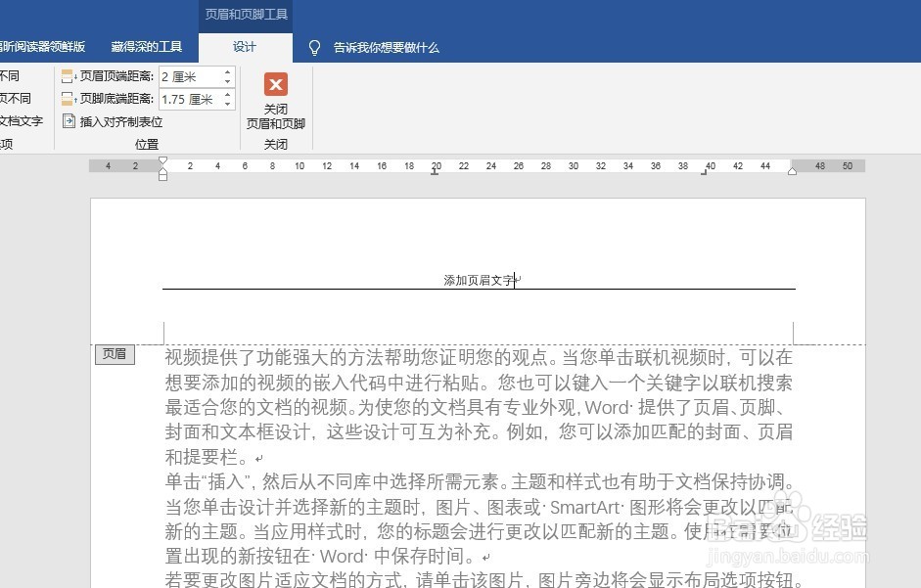Enable the 首页不同 checkbox
The height and width of the screenshot is (588, 921).
pos(10,75)
